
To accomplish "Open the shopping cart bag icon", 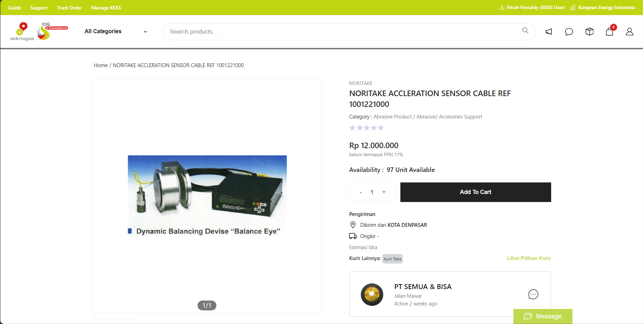I will (609, 31).
